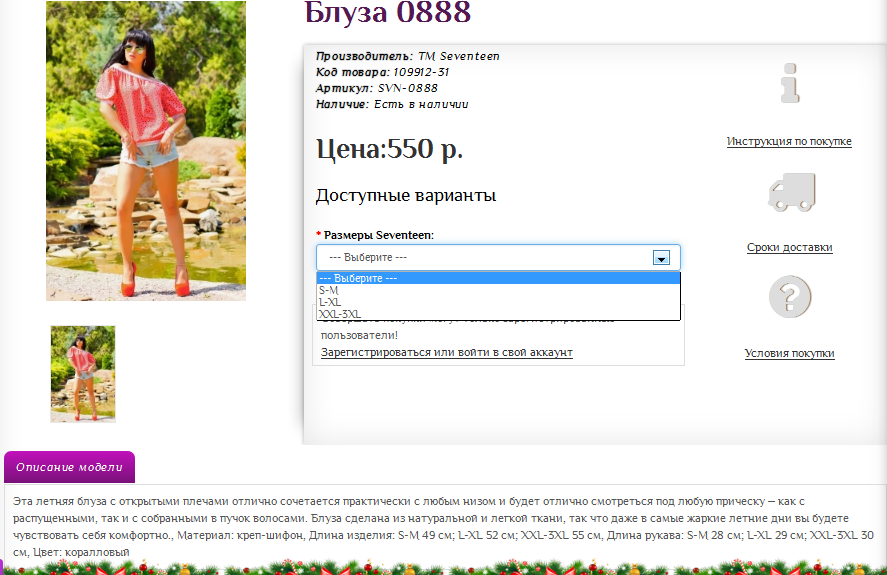Open the Сроки доставки link

click(789, 247)
